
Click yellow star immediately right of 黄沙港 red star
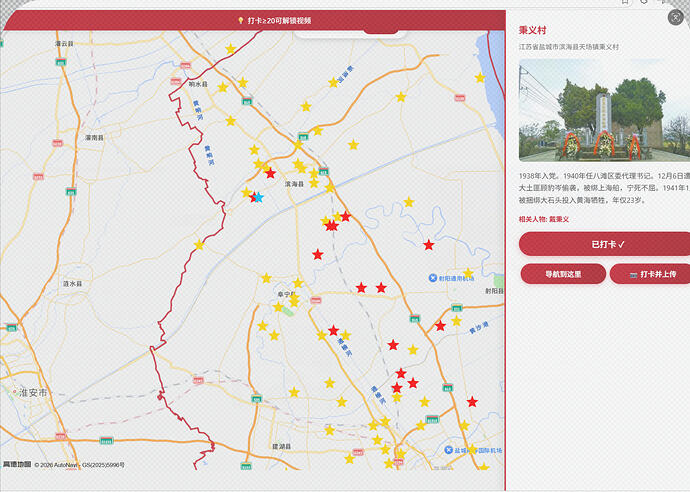[456, 321]
